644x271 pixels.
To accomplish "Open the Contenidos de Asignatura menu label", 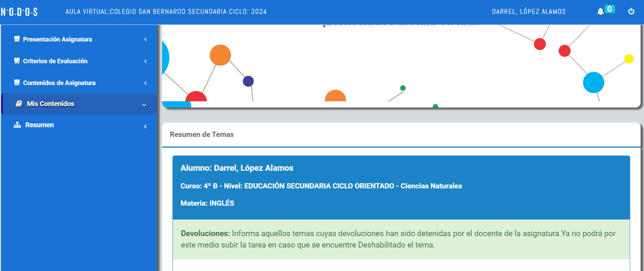I will pos(59,83).
